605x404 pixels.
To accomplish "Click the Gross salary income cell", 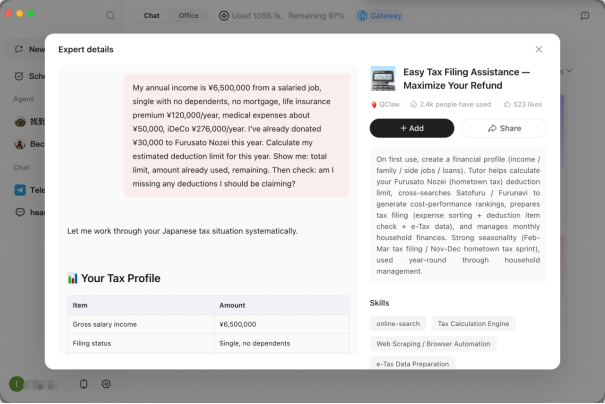I will [x=141, y=325].
